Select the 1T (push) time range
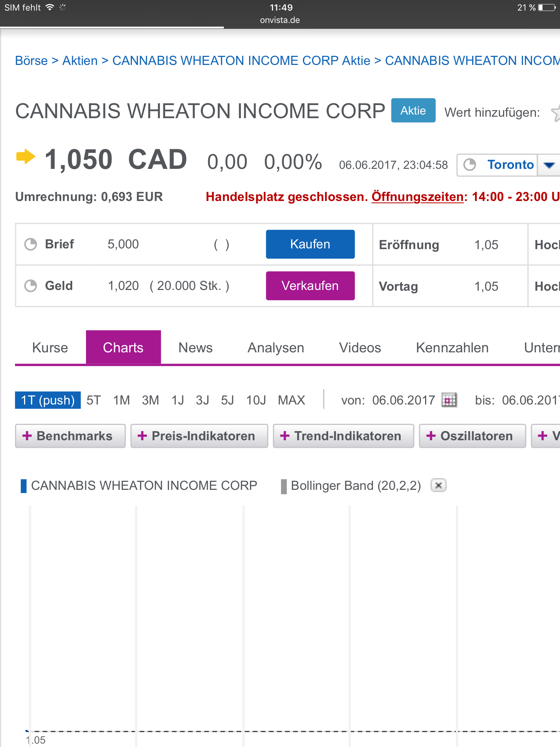Image resolution: width=560 pixels, height=747 pixels. click(x=48, y=400)
